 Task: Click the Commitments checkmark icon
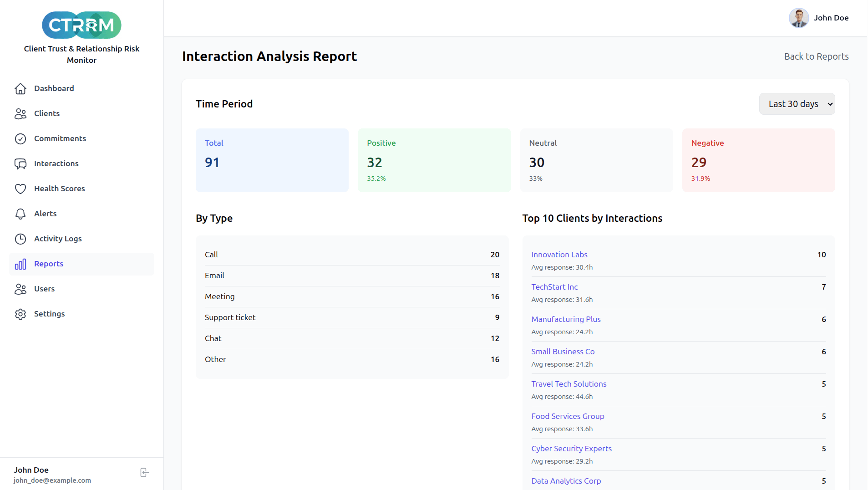[x=20, y=138]
